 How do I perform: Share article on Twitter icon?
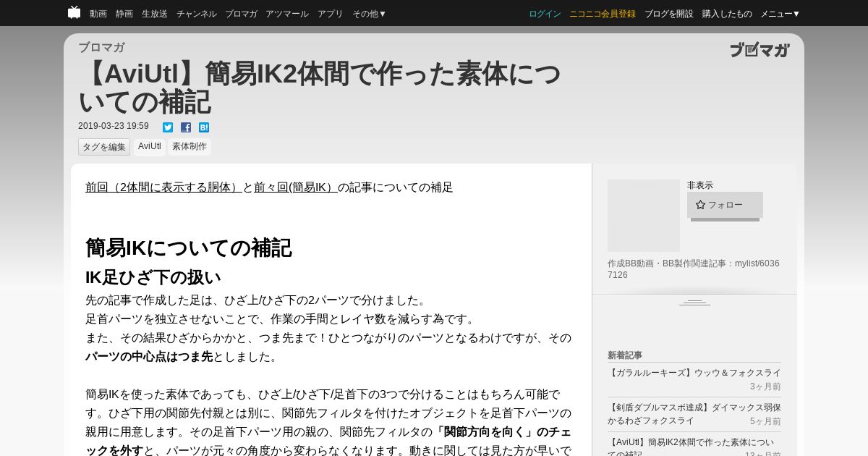(168, 127)
